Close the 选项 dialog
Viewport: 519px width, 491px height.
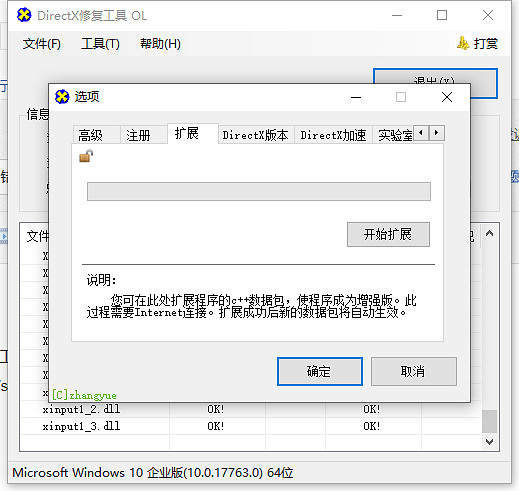point(447,97)
